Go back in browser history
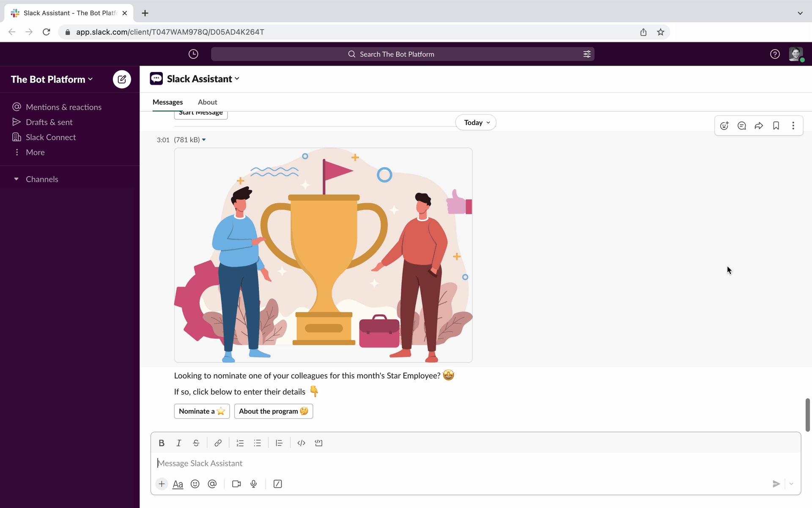This screenshot has width=812, height=508. point(12,32)
